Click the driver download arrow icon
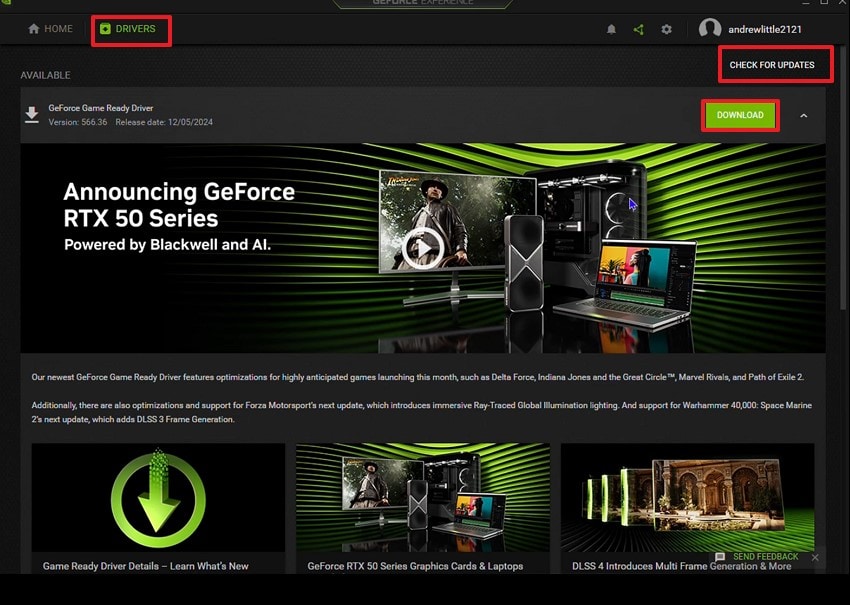The width and height of the screenshot is (850, 605). coord(32,115)
